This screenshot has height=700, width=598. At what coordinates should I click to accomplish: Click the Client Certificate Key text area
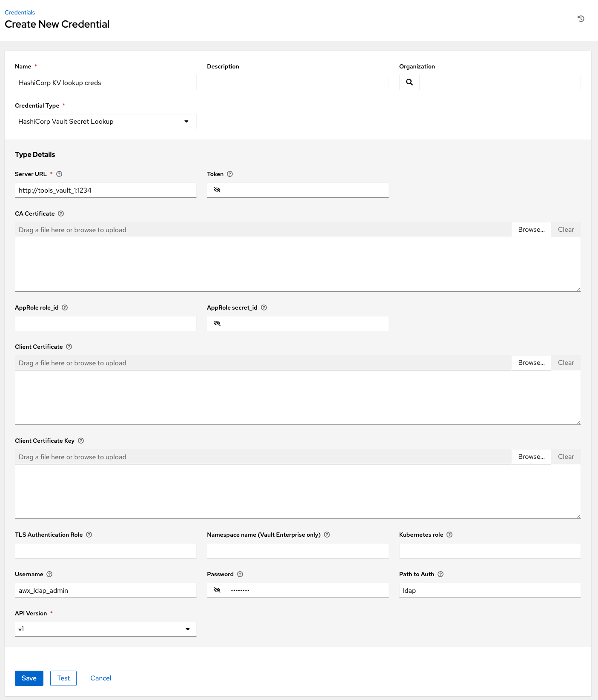point(298,492)
